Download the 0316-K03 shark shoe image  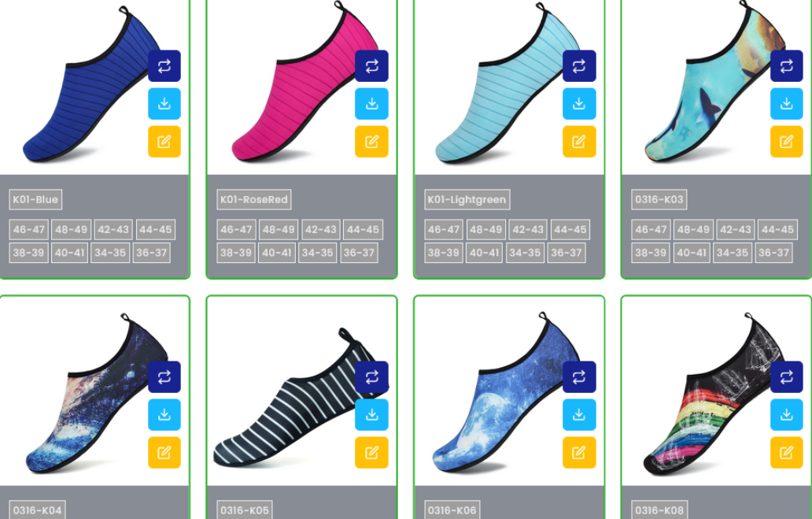pos(786,104)
